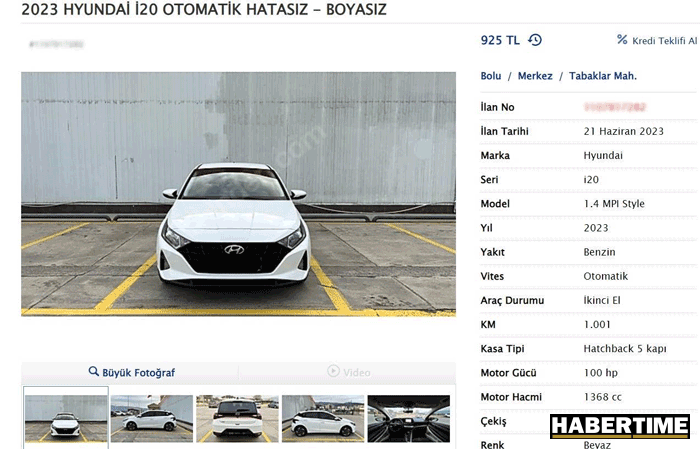Click the Motor Hacmi value 1368 cc
Screen dimensions: 700x449
pyautogui.click(x=603, y=397)
